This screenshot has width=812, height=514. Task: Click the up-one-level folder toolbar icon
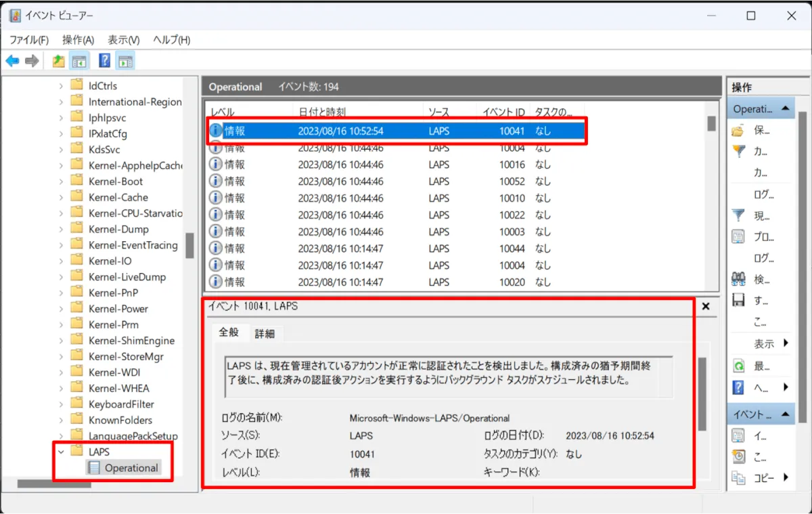coord(59,62)
